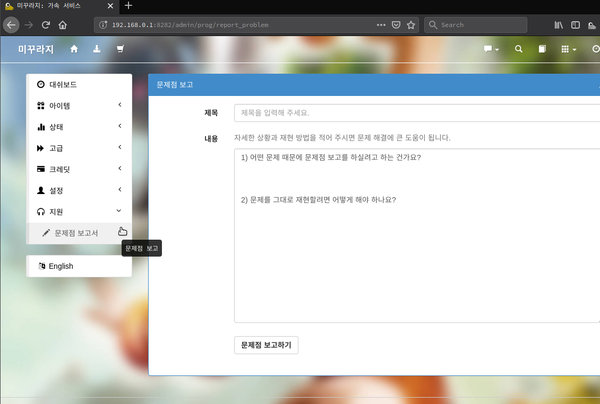The height and width of the screenshot is (404, 600).
Task: Save the page to Pocket
Action: [x=396, y=25]
